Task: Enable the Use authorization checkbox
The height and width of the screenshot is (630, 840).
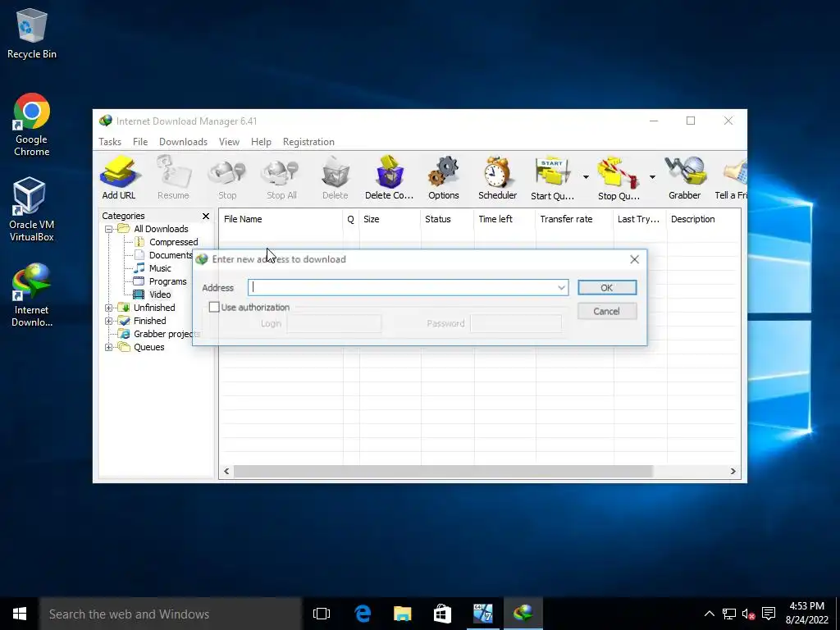Action: pyautogui.click(x=214, y=307)
